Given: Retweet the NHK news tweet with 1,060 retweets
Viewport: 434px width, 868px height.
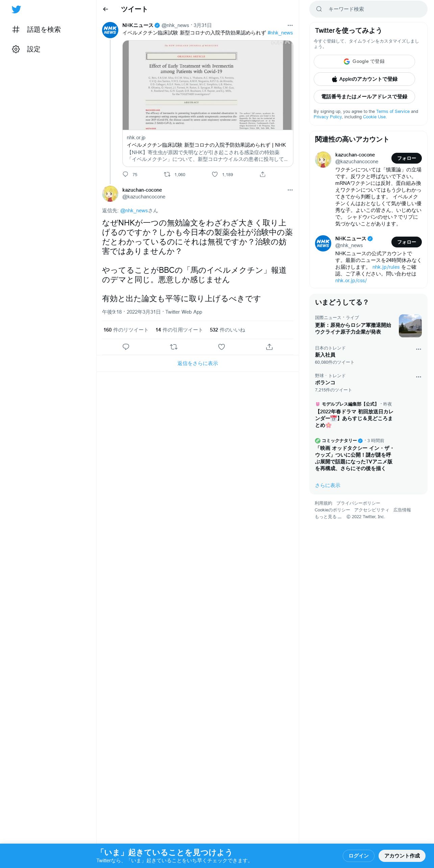Looking at the screenshot, I should click(x=167, y=174).
